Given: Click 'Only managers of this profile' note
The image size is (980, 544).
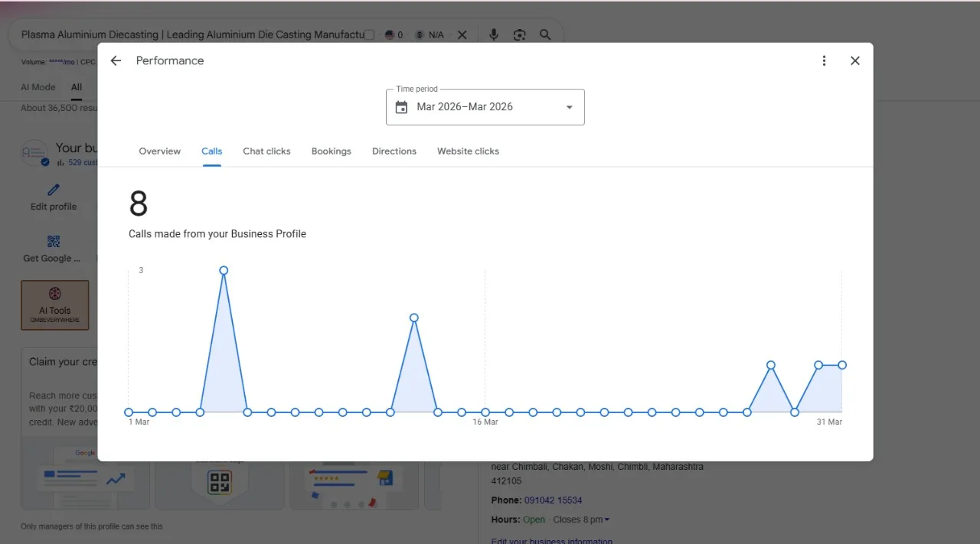Looking at the screenshot, I should pos(92,526).
